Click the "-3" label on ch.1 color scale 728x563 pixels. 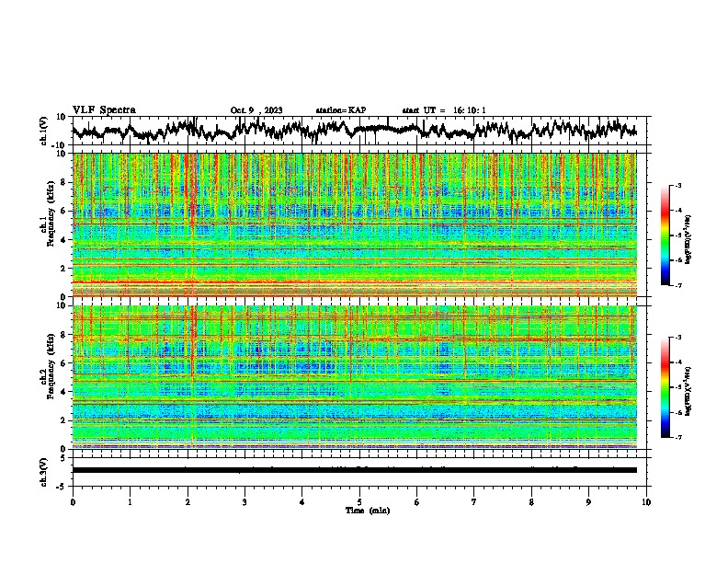[x=677, y=185]
